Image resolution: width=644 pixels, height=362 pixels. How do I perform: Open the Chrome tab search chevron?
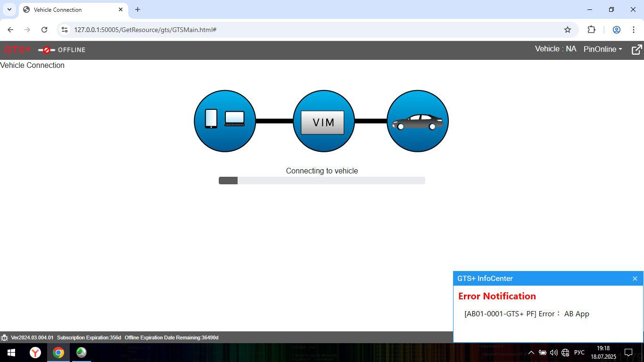9,9
